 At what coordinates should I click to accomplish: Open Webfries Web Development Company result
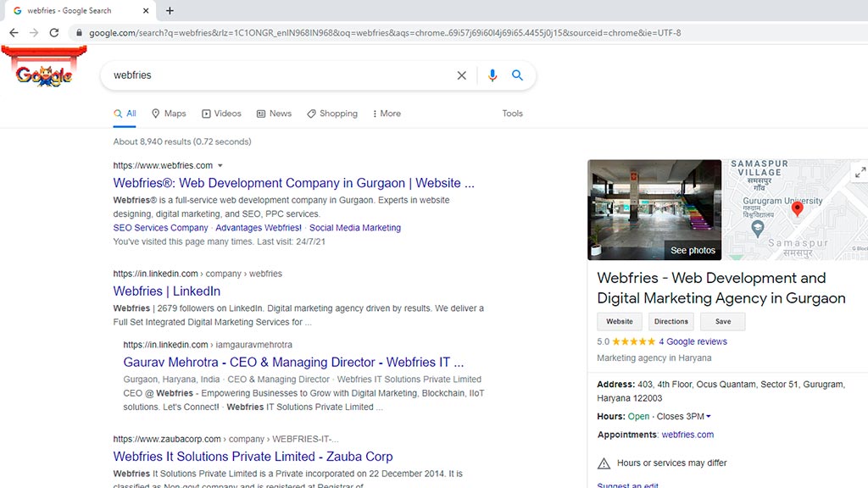pos(293,183)
